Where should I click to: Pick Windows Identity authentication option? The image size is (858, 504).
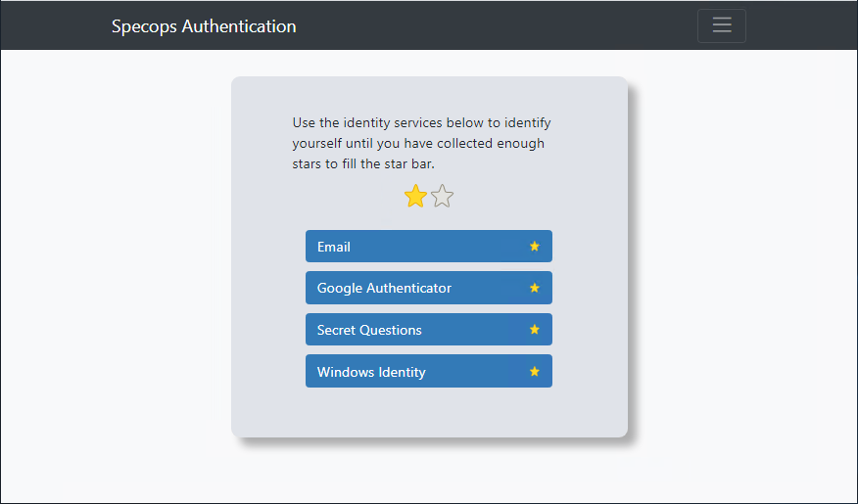428,371
